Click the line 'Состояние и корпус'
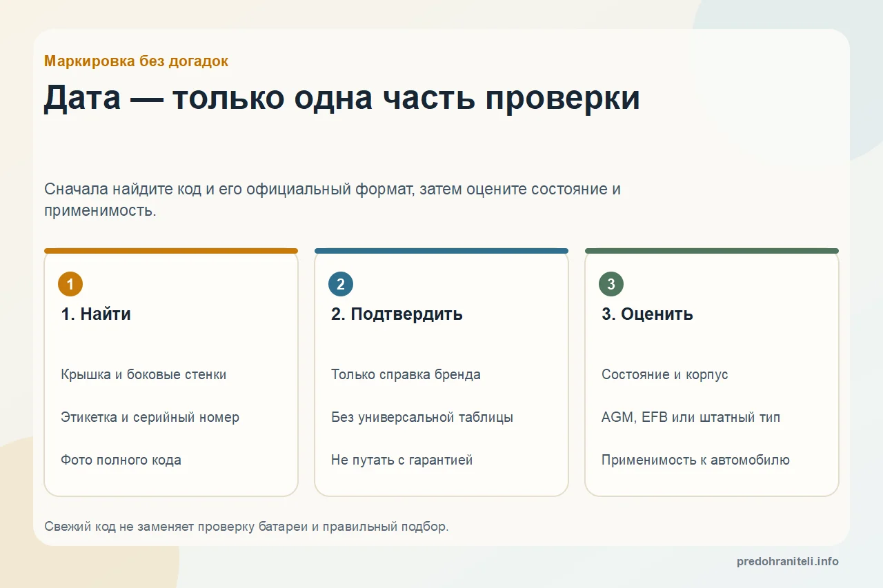883x588 pixels. point(664,374)
